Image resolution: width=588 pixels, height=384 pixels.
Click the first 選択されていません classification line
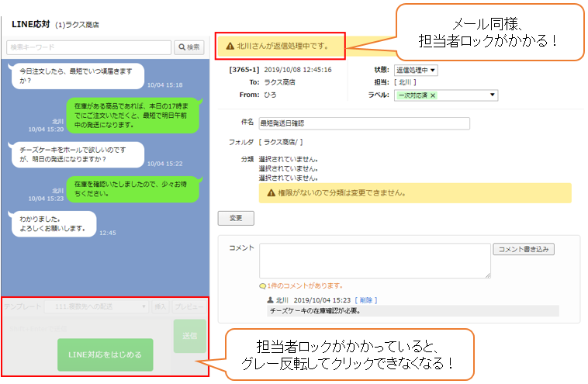tap(289, 159)
